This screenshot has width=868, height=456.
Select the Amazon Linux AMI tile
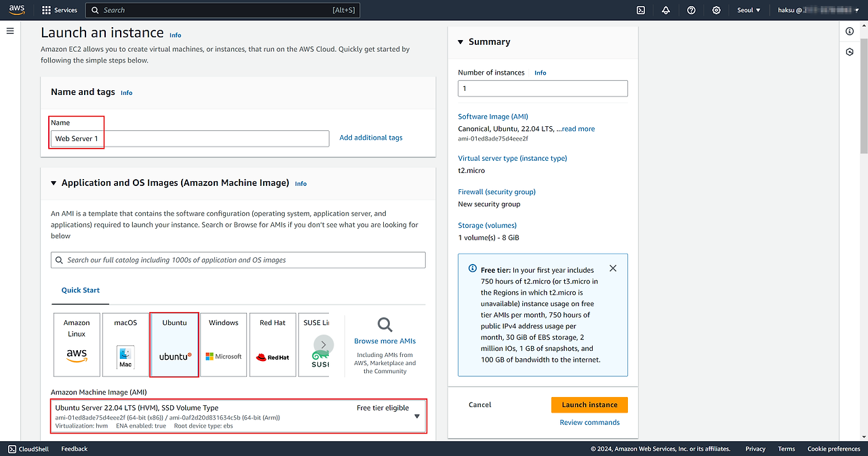(77, 345)
